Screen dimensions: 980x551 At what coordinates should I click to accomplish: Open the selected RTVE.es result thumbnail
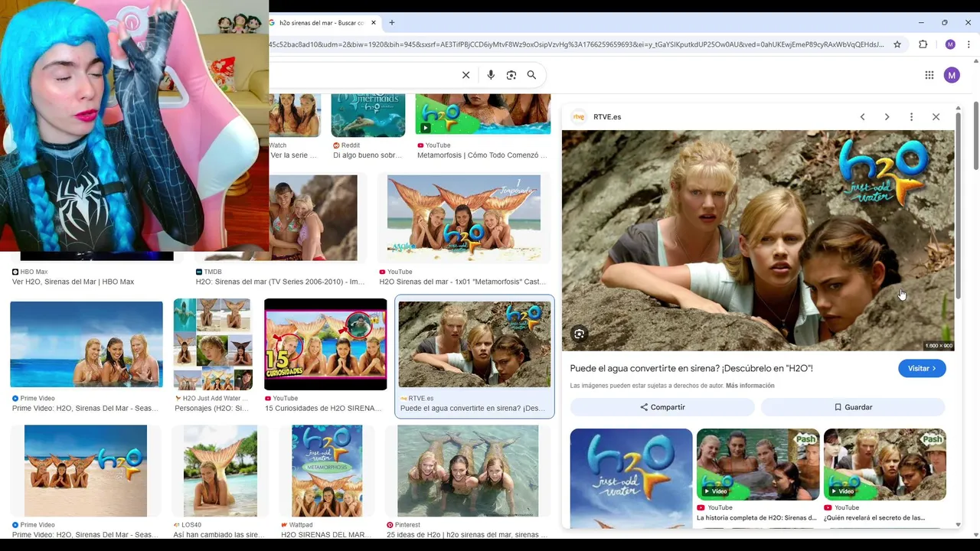click(x=474, y=344)
